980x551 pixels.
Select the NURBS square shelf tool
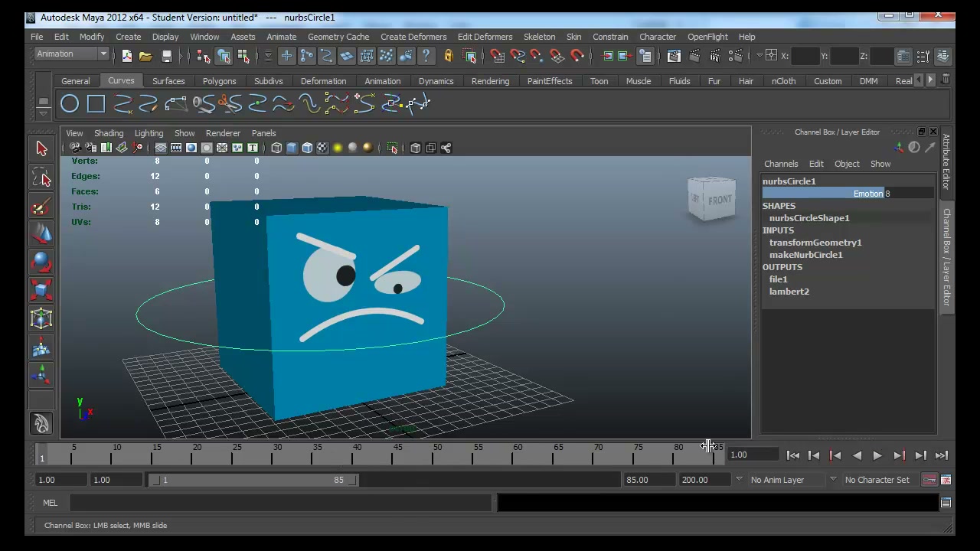click(96, 103)
